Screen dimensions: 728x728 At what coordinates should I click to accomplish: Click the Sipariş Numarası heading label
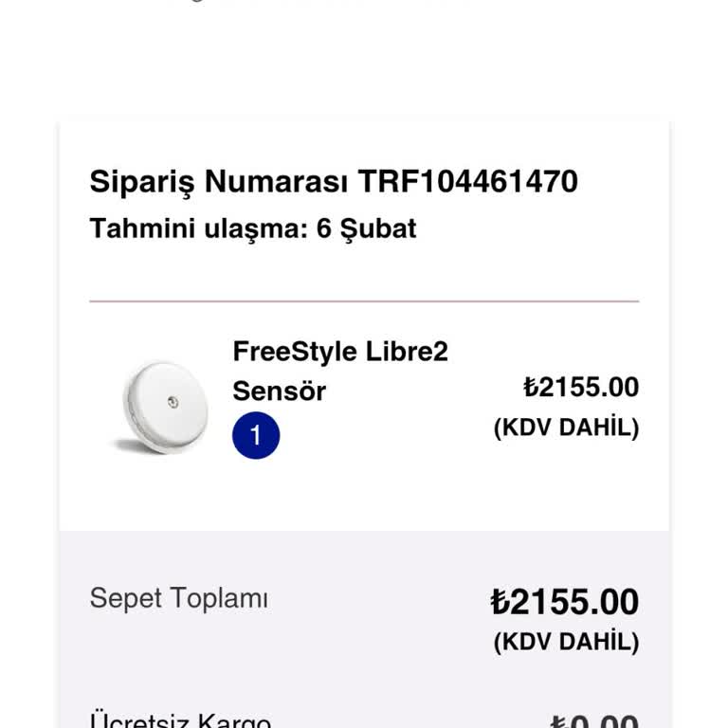pos(219,181)
